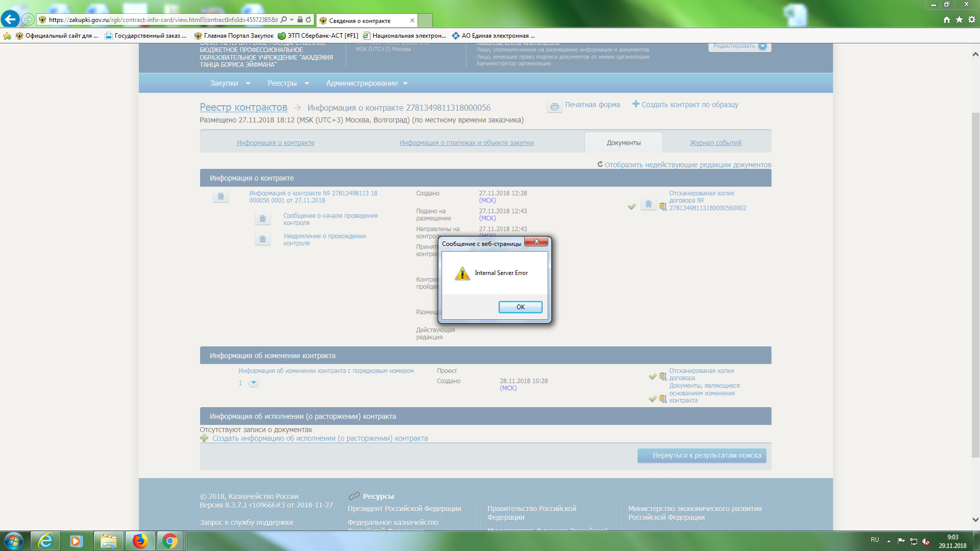Screen dimensions: 980x551
Task: Click green plus icon for creating исполнение info
Action: tap(204, 438)
